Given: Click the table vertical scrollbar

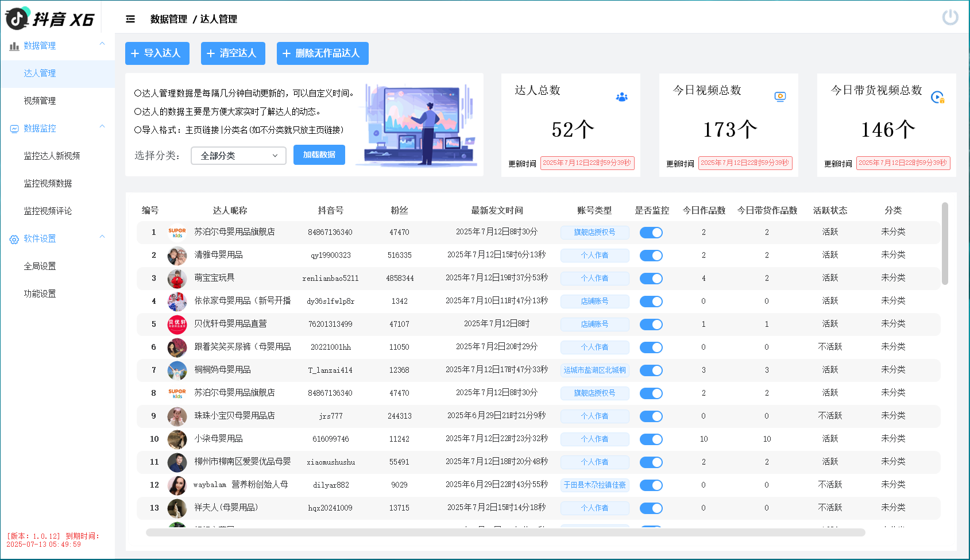Looking at the screenshot, I should (x=945, y=244).
